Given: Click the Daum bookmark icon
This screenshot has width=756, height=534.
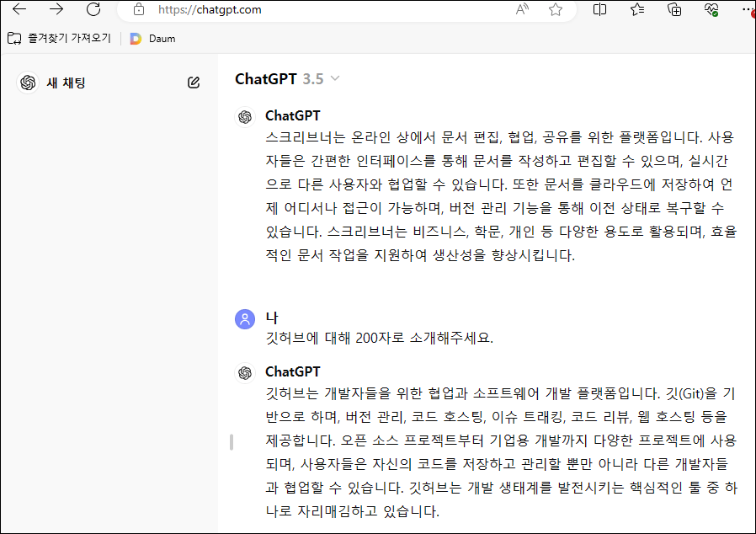Looking at the screenshot, I should (x=136, y=39).
